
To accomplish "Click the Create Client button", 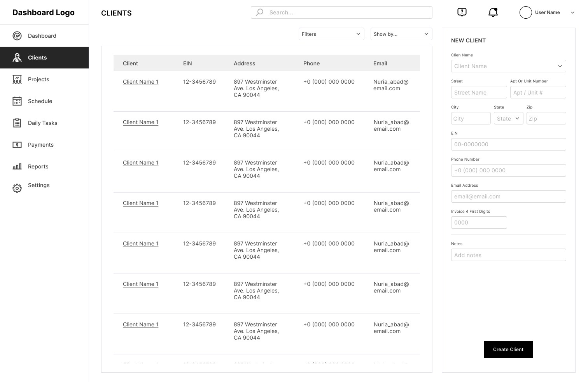I will point(508,349).
